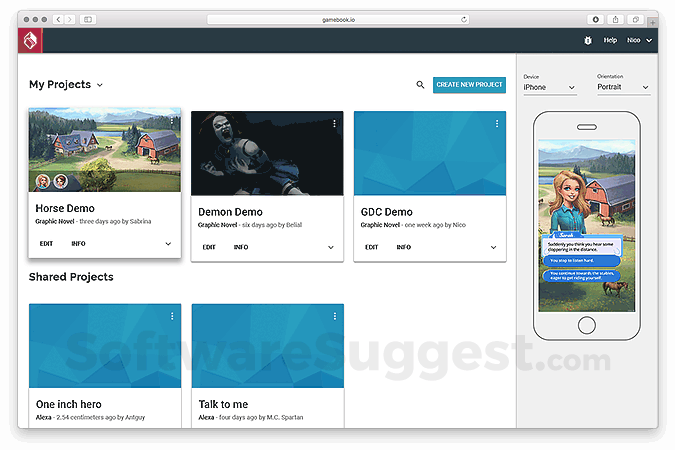Click the search magnifier icon

tap(420, 85)
